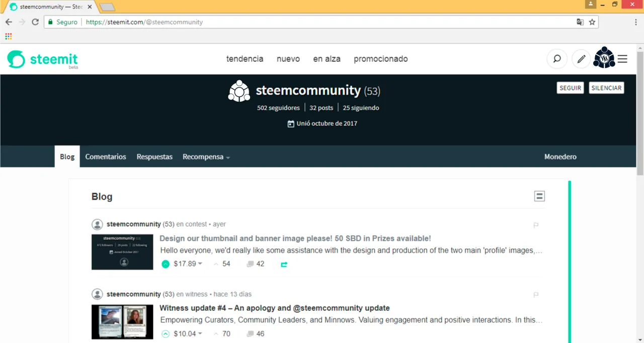Toggle the blog layout view icon
The height and width of the screenshot is (343, 644).
539,196
